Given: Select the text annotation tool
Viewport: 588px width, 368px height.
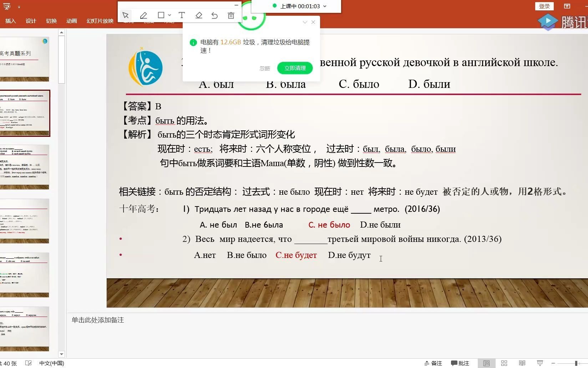Looking at the screenshot, I should [x=182, y=15].
